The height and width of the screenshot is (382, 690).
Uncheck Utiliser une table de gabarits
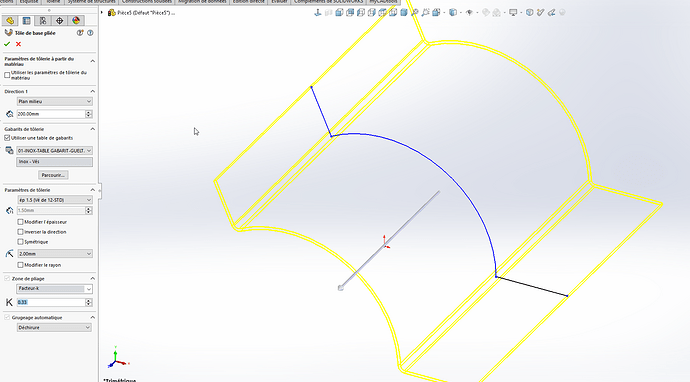[7, 138]
